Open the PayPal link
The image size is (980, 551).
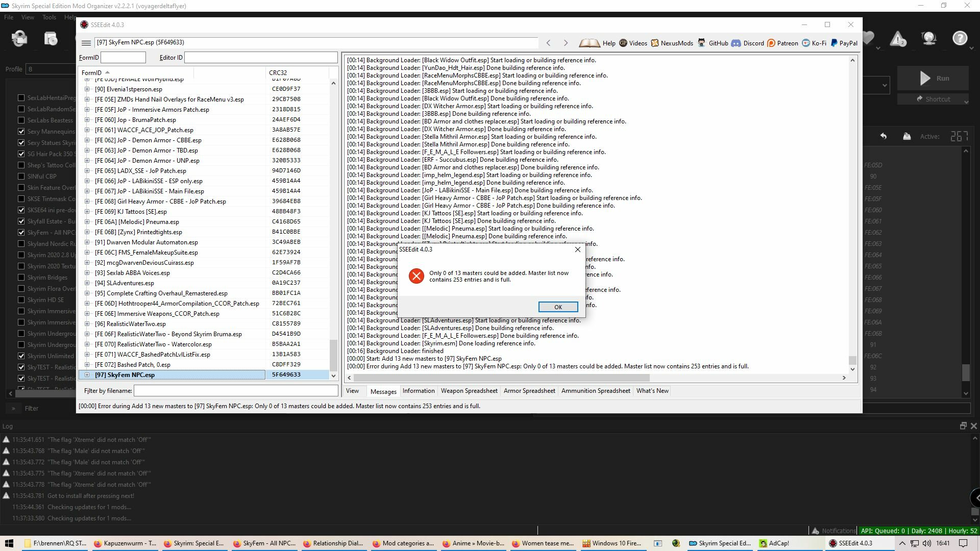point(844,43)
